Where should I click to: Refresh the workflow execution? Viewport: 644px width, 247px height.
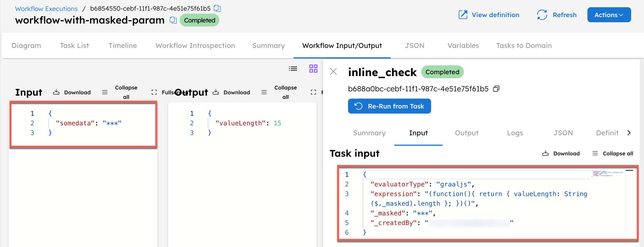(x=557, y=15)
